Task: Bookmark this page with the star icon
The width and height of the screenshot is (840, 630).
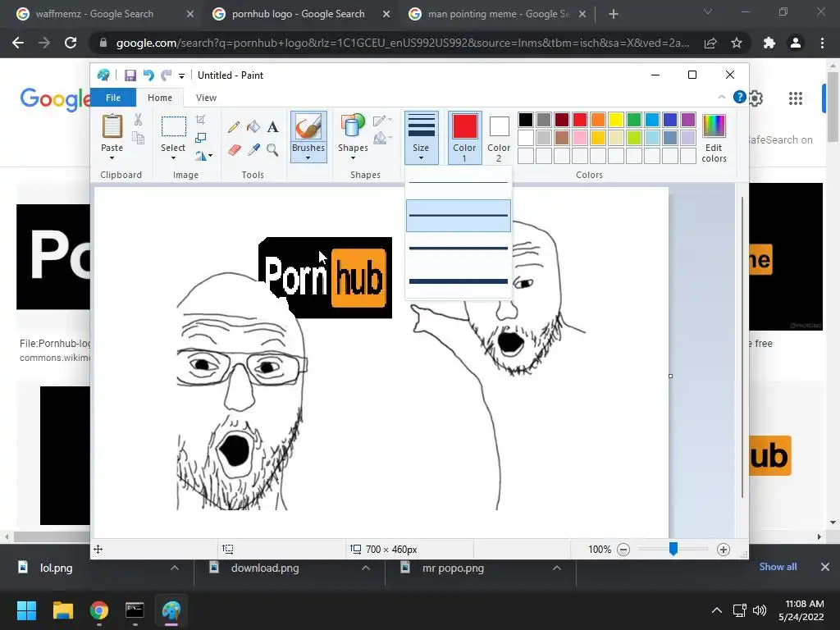Action: coord(737,43)
